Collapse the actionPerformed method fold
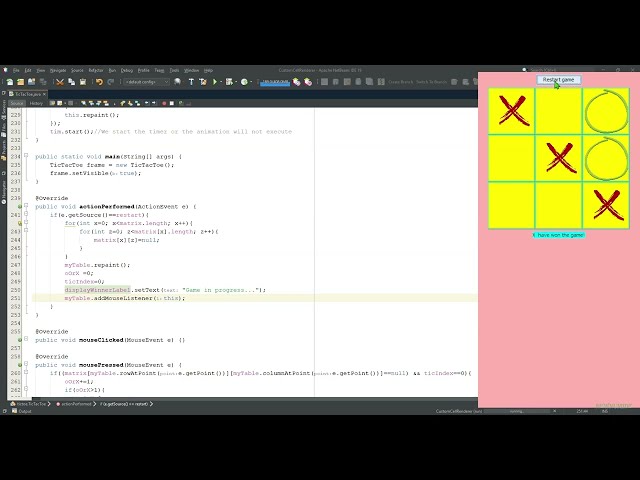Viewport: 640px width, 480px height. pos(26,206)
